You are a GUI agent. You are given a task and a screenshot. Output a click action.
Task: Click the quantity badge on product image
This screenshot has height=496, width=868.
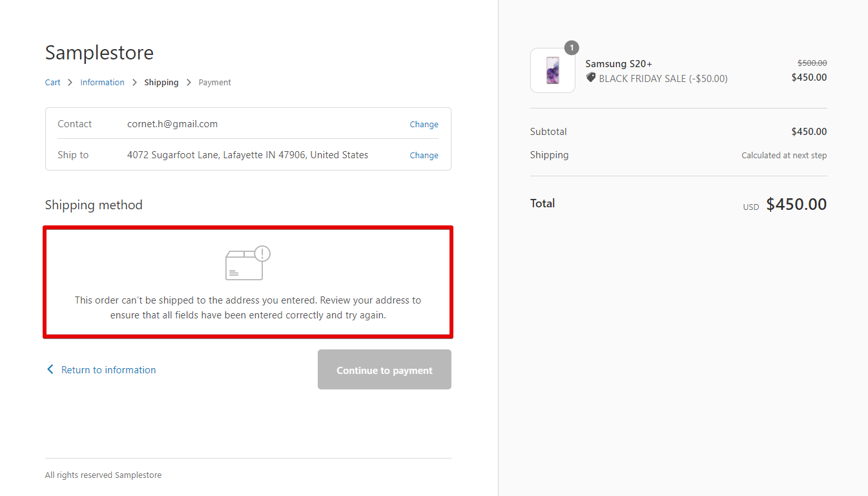click(571, 48)
